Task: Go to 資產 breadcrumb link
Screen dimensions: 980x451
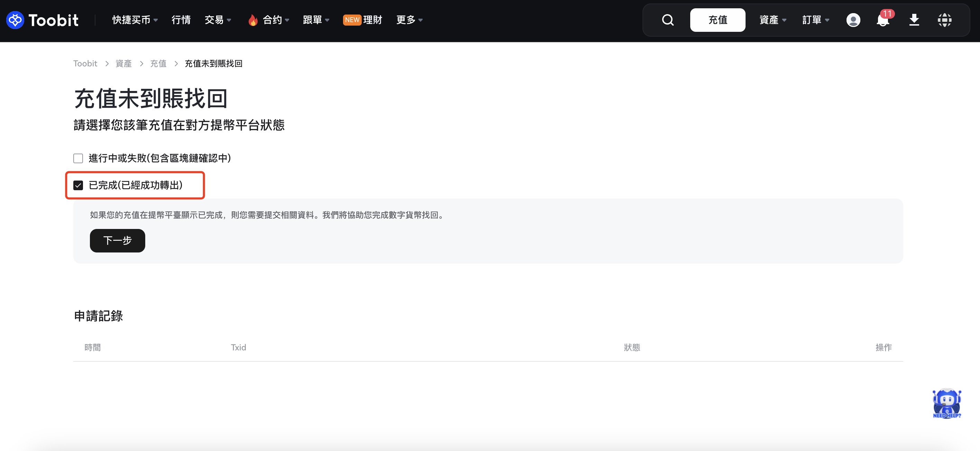Action: 123,64
